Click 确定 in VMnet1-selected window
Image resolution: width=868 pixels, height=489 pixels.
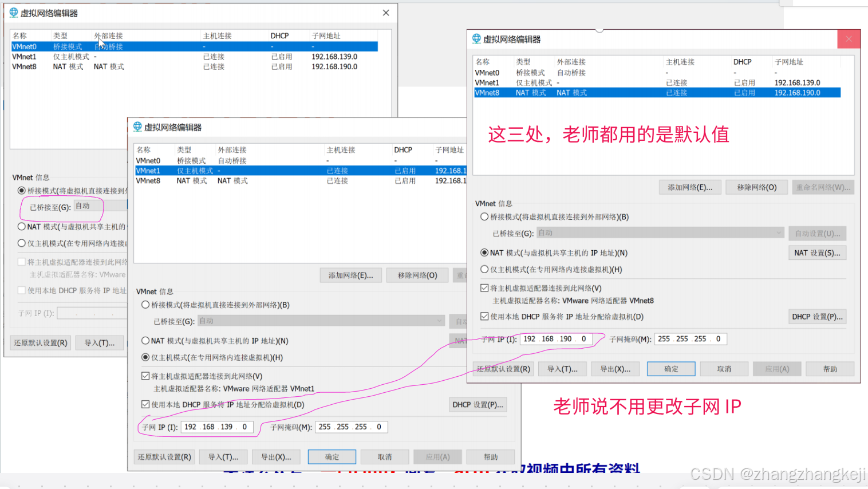point(332,457)
